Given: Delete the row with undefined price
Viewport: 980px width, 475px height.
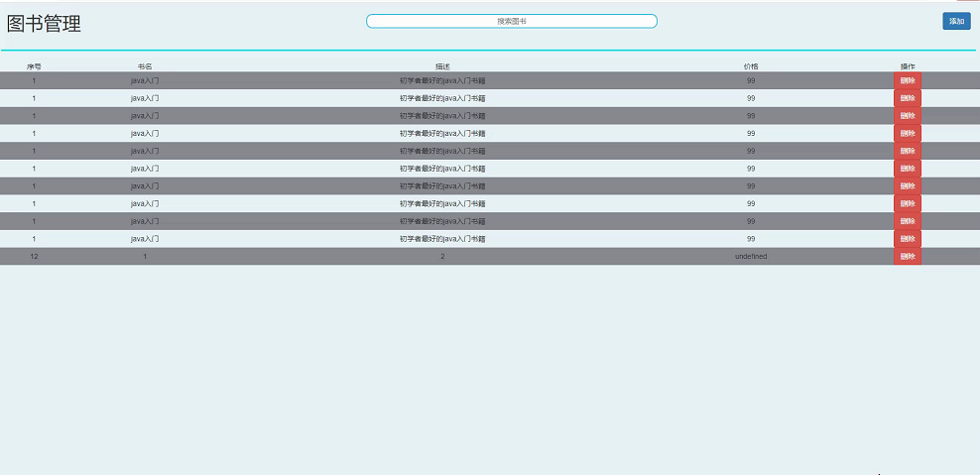Looking at the screenshot, I should [907, 256].
